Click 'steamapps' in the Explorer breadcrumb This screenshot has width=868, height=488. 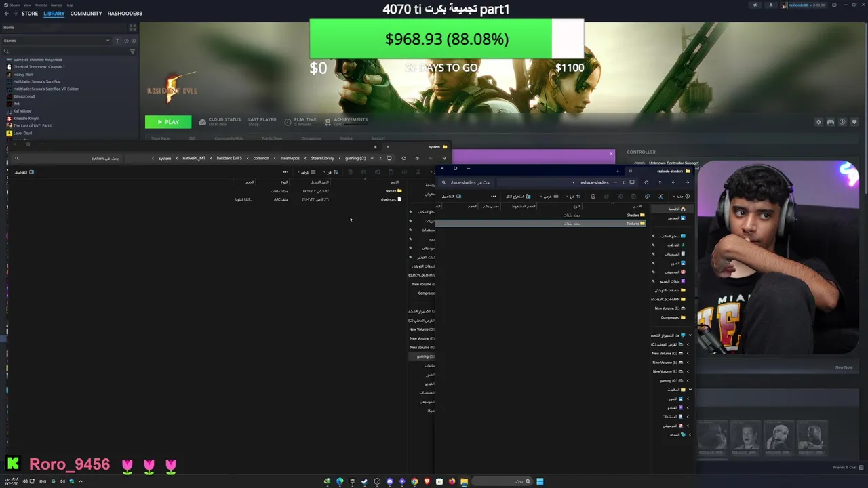(290, 158)
